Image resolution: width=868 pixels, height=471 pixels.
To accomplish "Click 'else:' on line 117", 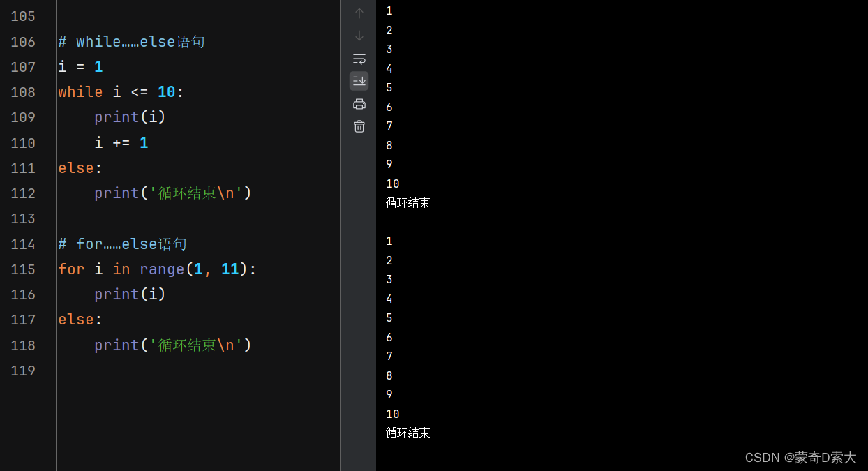I will click(x=80, y=320).
